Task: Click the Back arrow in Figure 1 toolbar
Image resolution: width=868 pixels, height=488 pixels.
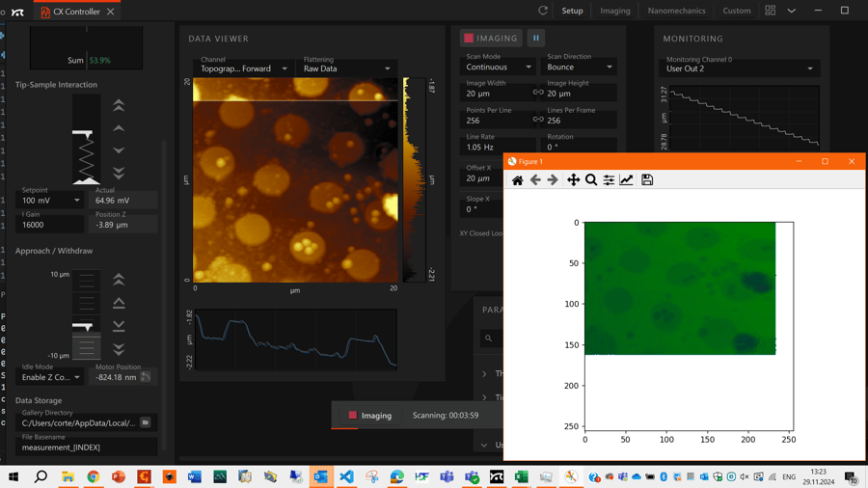Action: (535, 179)
